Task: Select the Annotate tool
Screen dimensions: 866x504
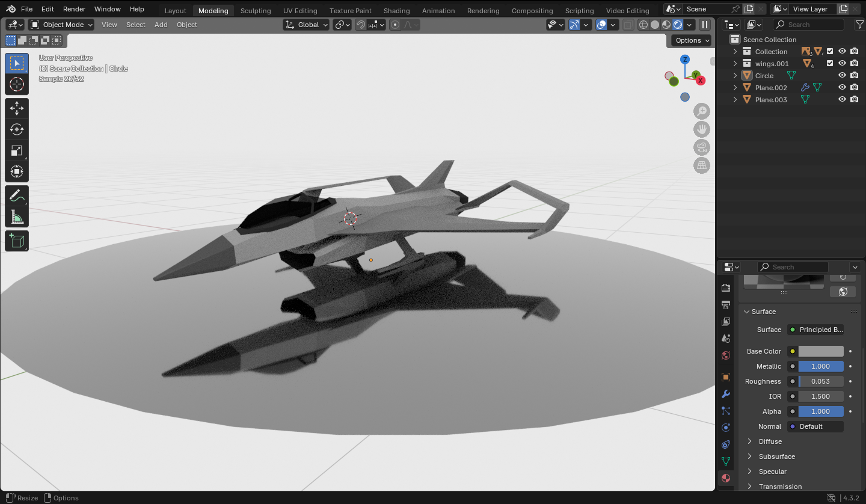Action: point(17,195)
